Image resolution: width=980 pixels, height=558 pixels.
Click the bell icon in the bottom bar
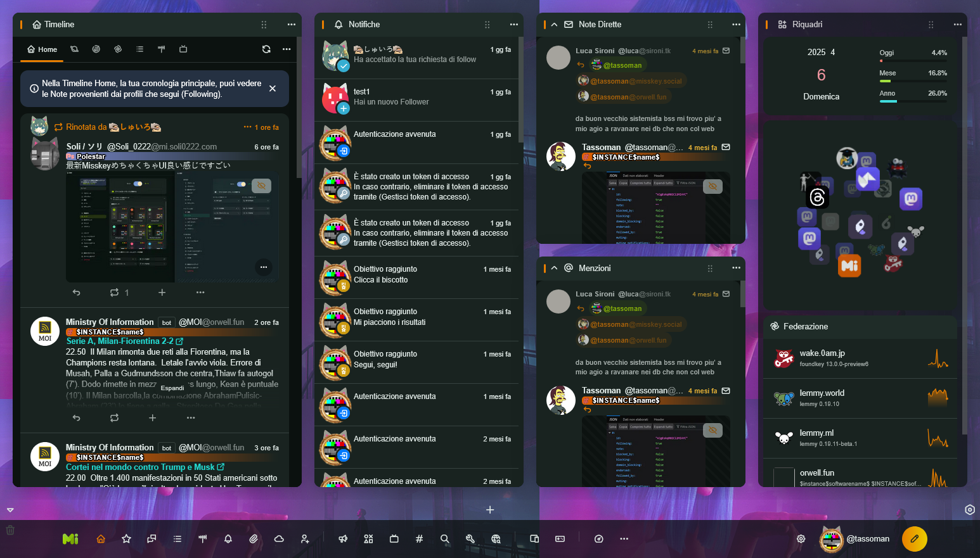[x=228, y=539]
